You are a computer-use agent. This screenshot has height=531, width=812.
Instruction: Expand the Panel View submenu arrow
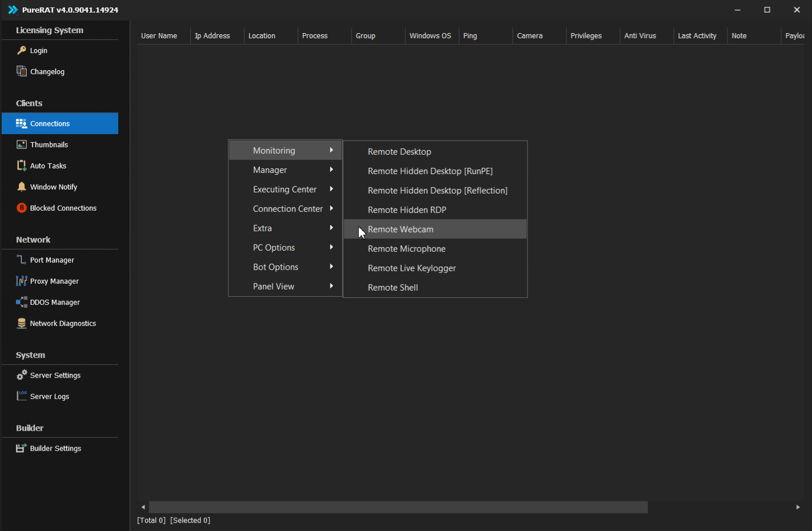[331, 287]
